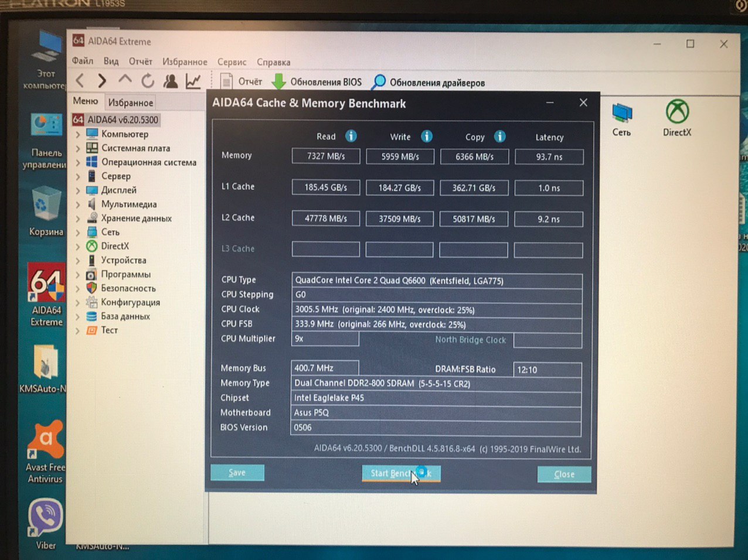Click the Close button in benchmark dialog
The height and width of the screenshot is (560, 748).
(564, 474)
